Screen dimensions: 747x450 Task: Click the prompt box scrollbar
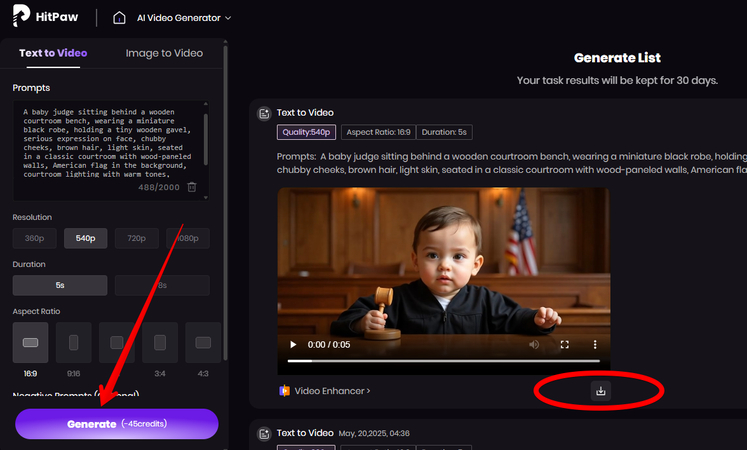pos(206,139)
